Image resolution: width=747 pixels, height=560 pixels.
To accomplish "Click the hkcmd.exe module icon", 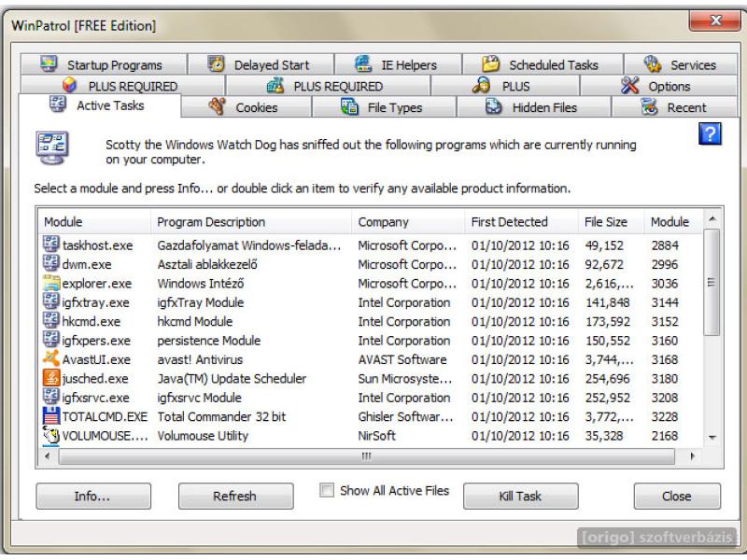I will [51, 320].
